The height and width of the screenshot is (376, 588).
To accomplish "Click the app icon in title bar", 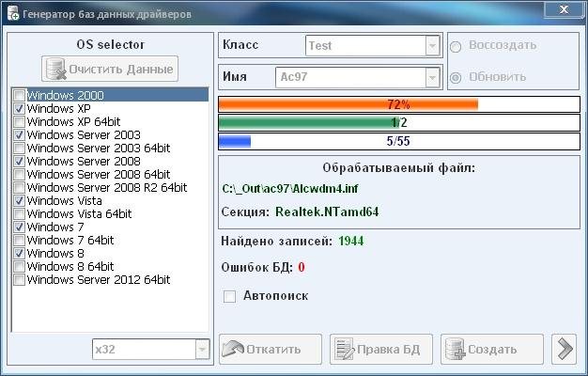I will point(12,10).
